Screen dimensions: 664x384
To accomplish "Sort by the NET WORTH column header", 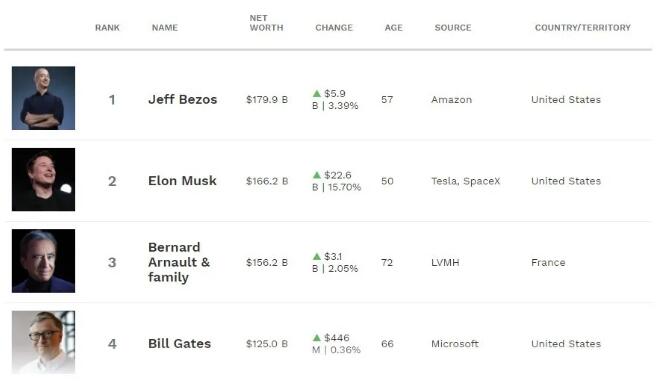I will click(x=266, y=23).
